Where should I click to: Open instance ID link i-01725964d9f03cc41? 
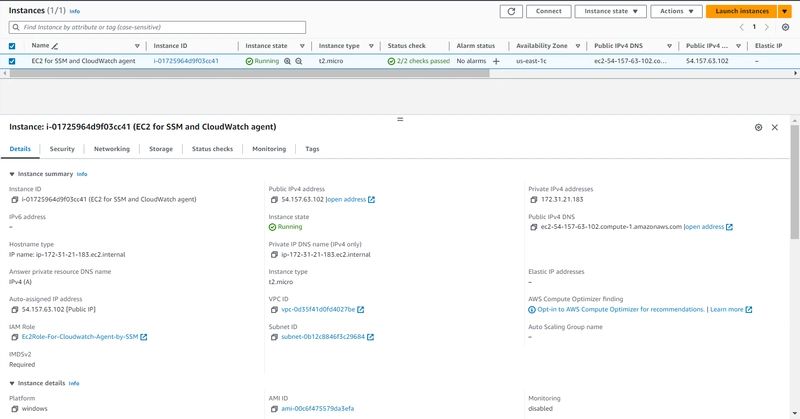click(186, 61)
